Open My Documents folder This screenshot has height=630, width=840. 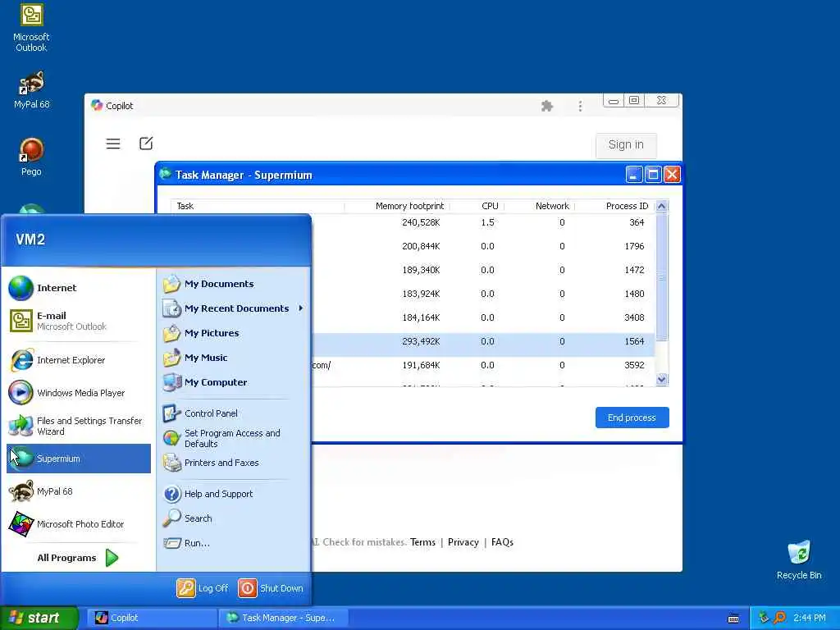pyautogui.click(x=234, y=284)
